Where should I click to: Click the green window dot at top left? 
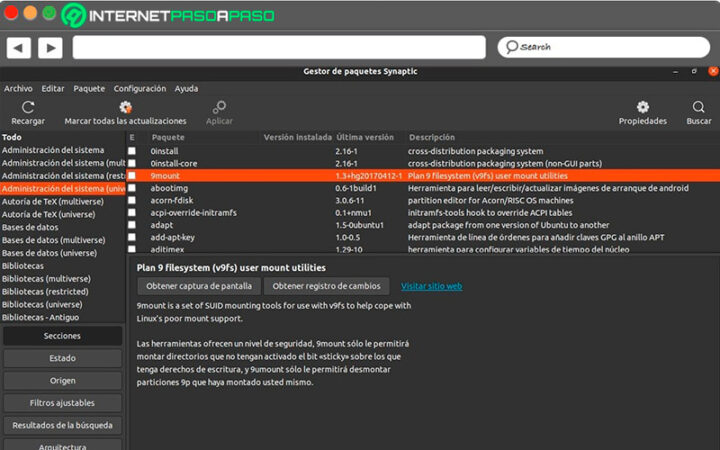(49, 13)
